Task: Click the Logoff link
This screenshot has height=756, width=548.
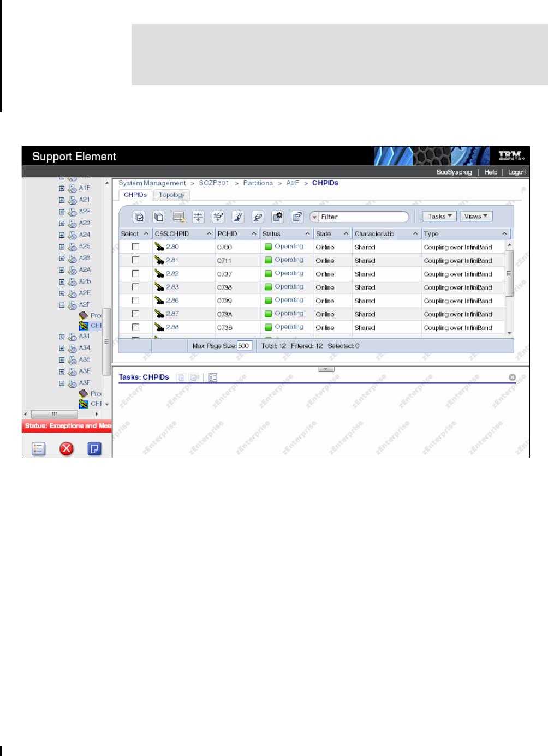Action: click(517, 172)
